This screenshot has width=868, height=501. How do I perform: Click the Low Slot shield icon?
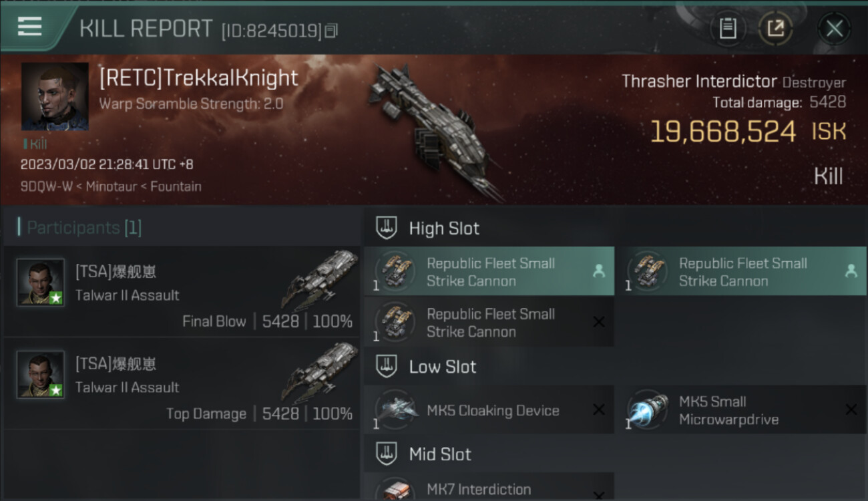(x=387, y=366)
